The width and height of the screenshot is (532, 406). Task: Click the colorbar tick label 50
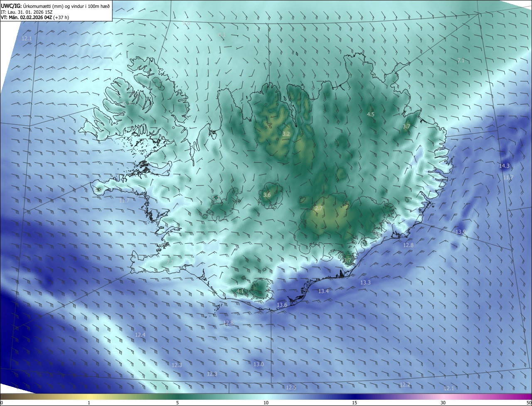pos(529,403)
